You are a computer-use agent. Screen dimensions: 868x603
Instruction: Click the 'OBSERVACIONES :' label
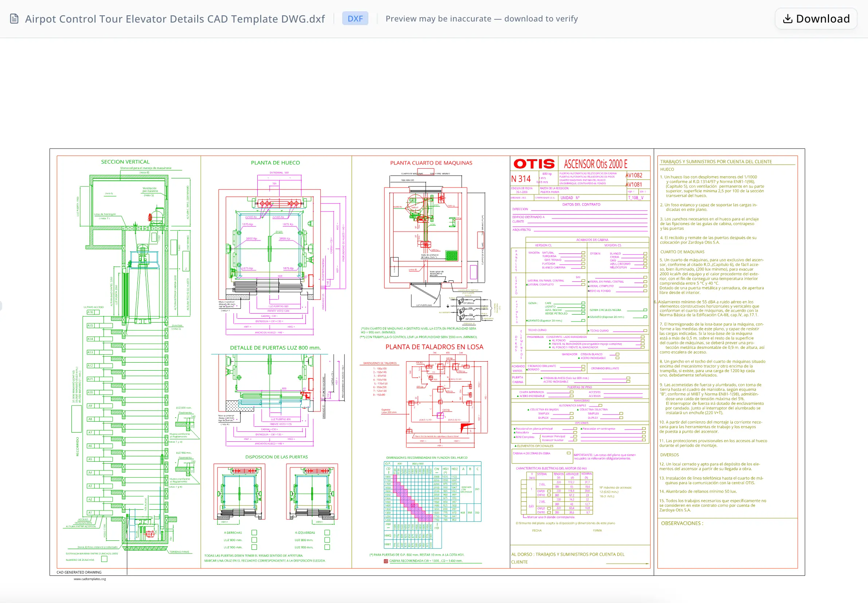[682, 523]
